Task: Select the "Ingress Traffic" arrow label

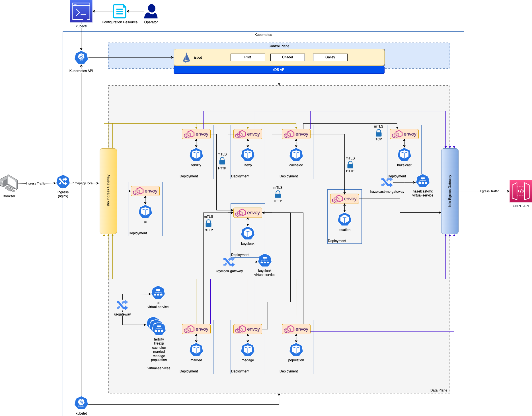Action: coord(36,183)
